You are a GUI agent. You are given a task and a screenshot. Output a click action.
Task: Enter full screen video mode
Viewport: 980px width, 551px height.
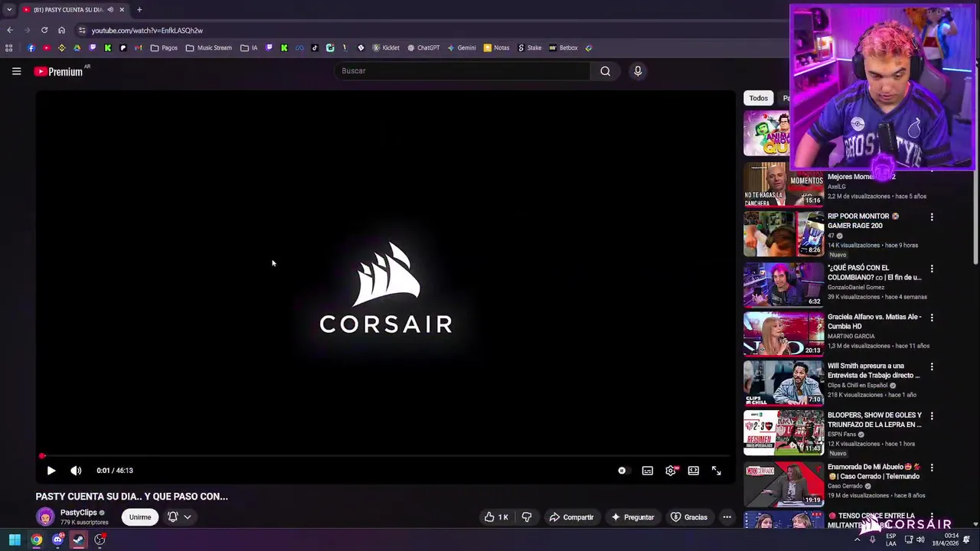[717, 471]
